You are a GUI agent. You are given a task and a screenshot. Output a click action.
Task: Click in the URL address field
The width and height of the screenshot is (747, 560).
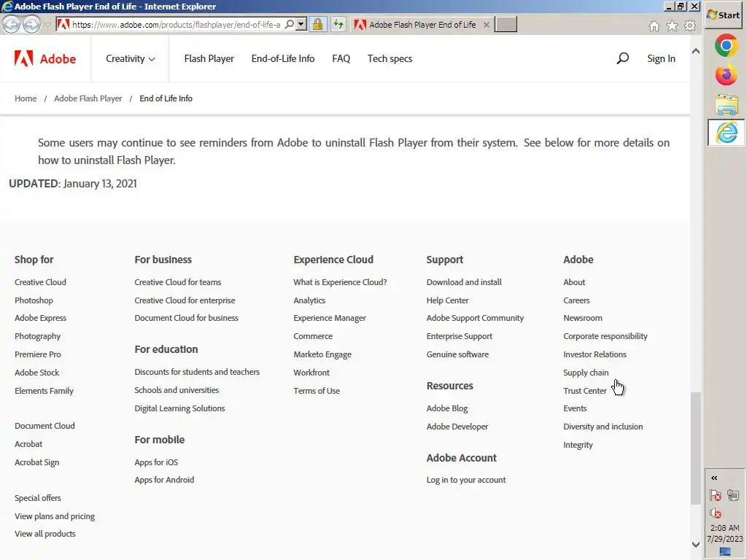[177, 24]
